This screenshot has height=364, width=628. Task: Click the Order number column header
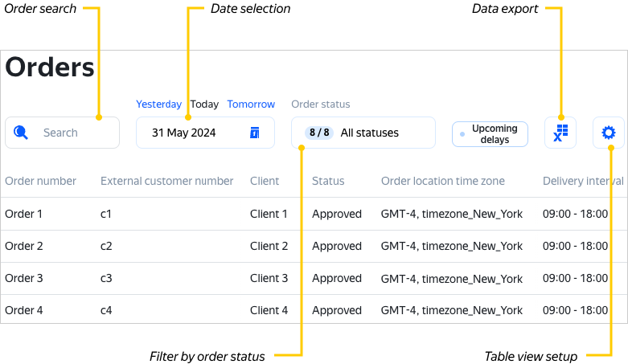pyautogui.click(x=40, y=181)
